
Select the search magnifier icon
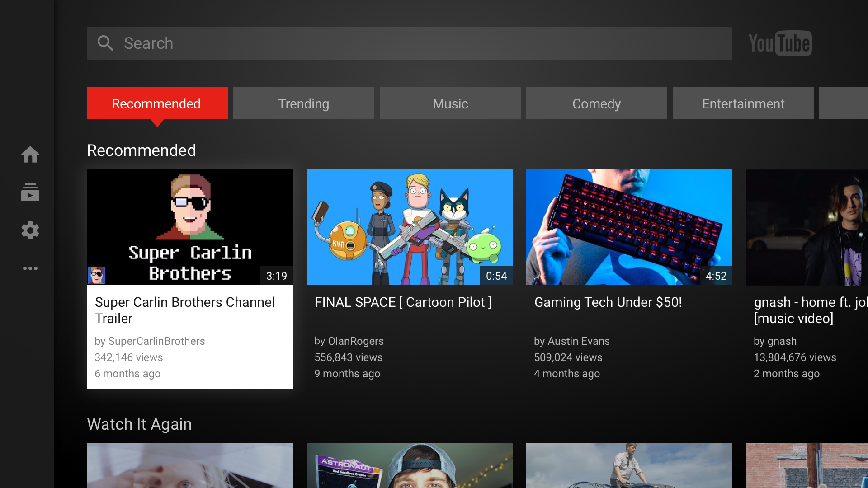tap(104, 42)
